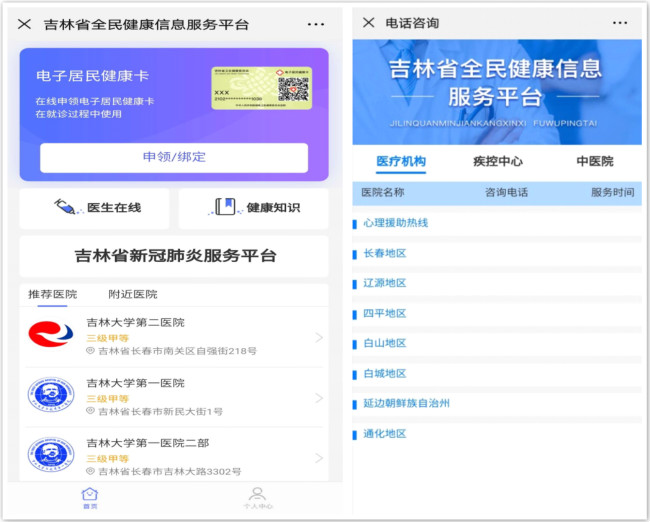Click address 吉林省长春市吉林大路3302号
Image resolution: width=650 pixels, height=522 pixels.
click(170, 472)
